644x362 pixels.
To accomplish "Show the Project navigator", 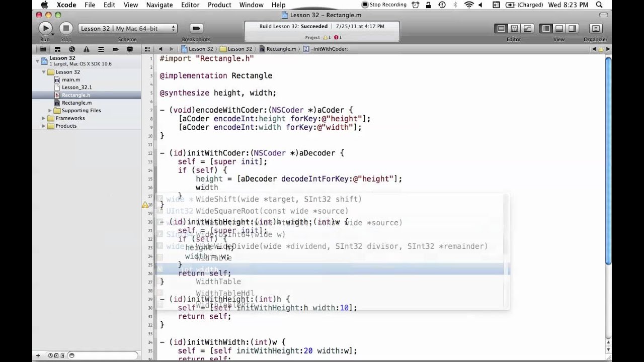I will 43,49.
